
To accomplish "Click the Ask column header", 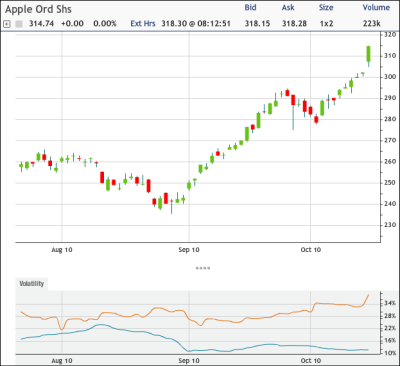I will (288, 7).
